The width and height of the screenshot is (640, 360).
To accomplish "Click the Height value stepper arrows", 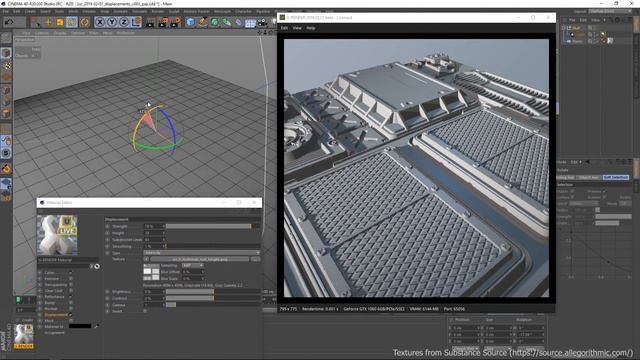I will tap(164, 233).
